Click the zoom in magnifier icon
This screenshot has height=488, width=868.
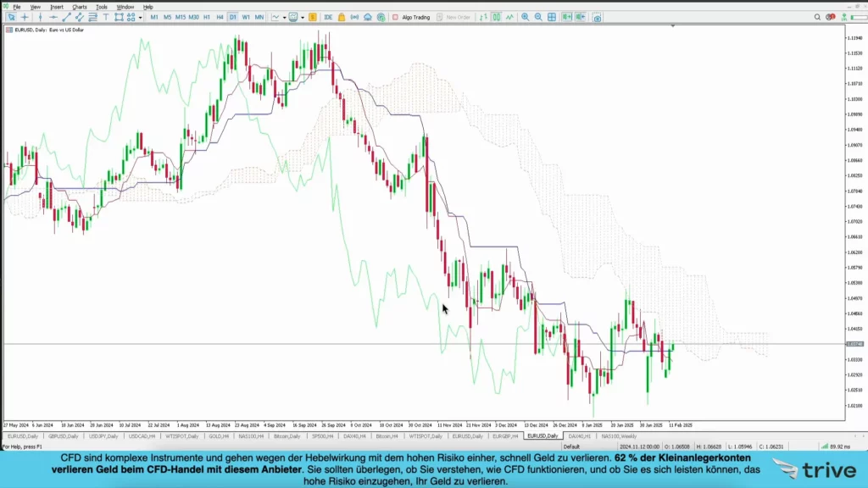[x=525, y=17]
